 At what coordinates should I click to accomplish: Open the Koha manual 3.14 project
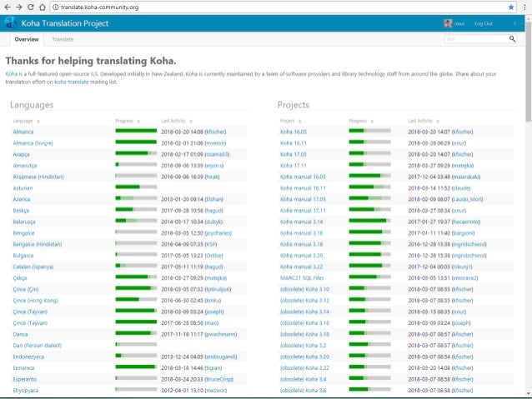point(301,222)
